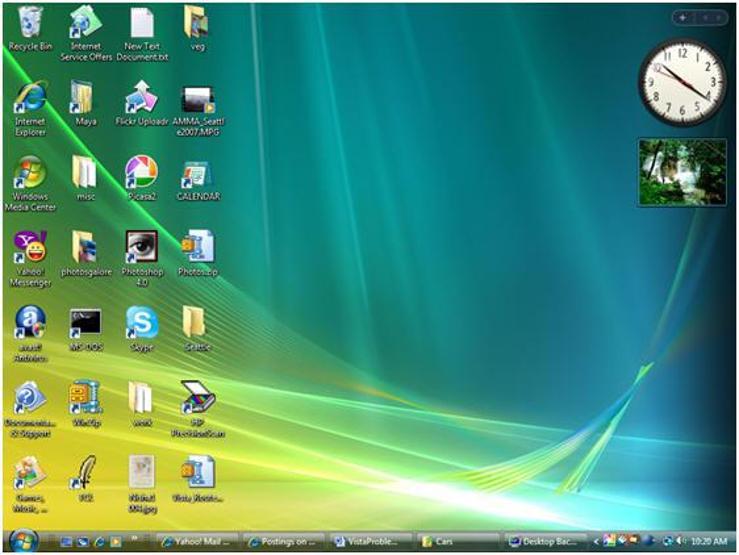Select the HP scanner shortcut icon

click(x=198, y=398)
